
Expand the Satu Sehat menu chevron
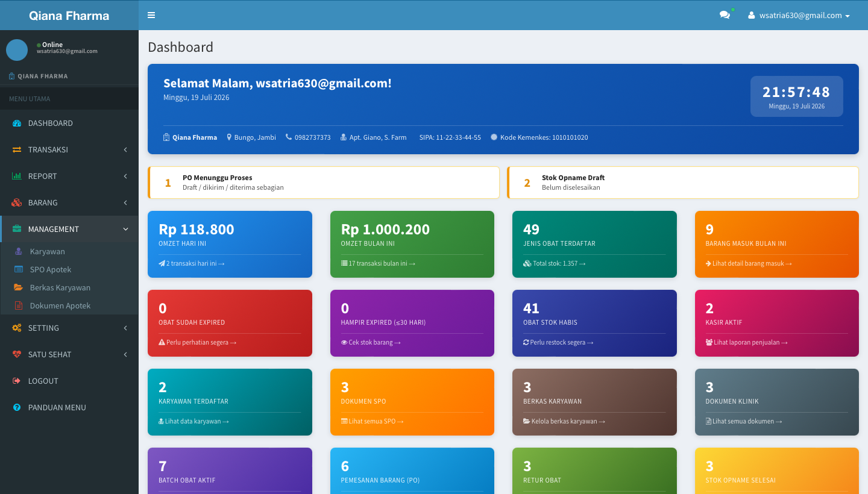125,354
